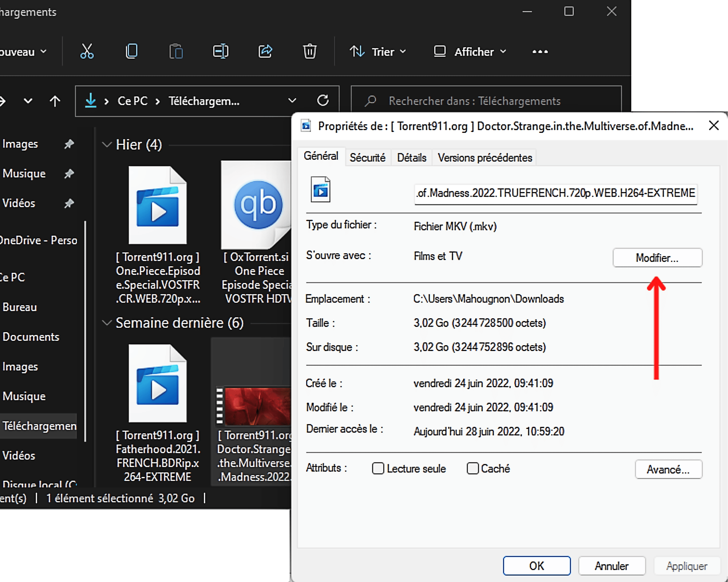Click the MKV file icon in Properties dialog
Image resolution: width=728 pixels, height=582 pixels.
click(321, 190)
